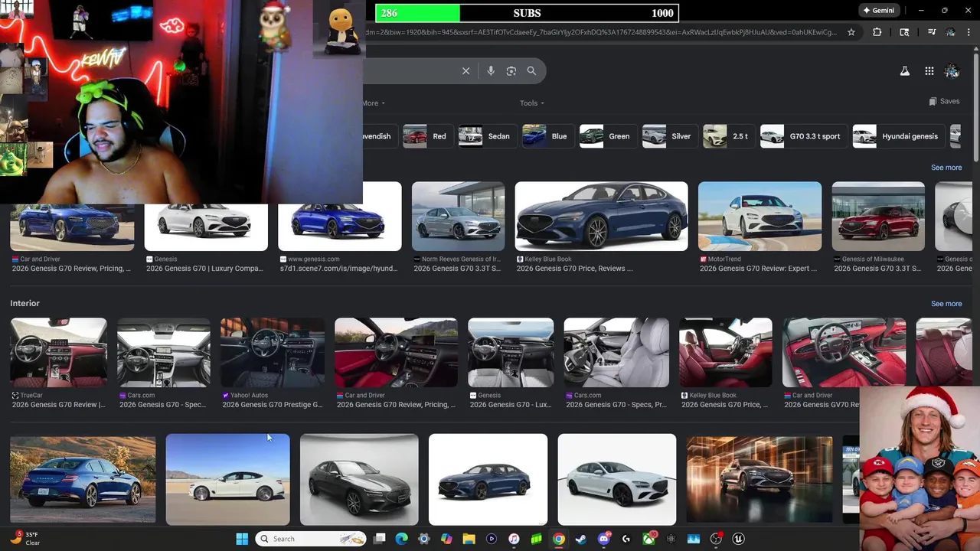Open Settings gear on taskbar
The height and width of the screenshot is (551, 980).
click(424, 539)
